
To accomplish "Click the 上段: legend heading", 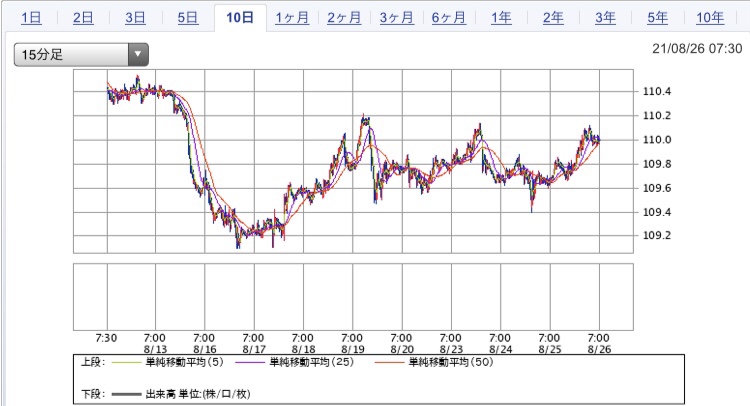I will click(93, 362).
